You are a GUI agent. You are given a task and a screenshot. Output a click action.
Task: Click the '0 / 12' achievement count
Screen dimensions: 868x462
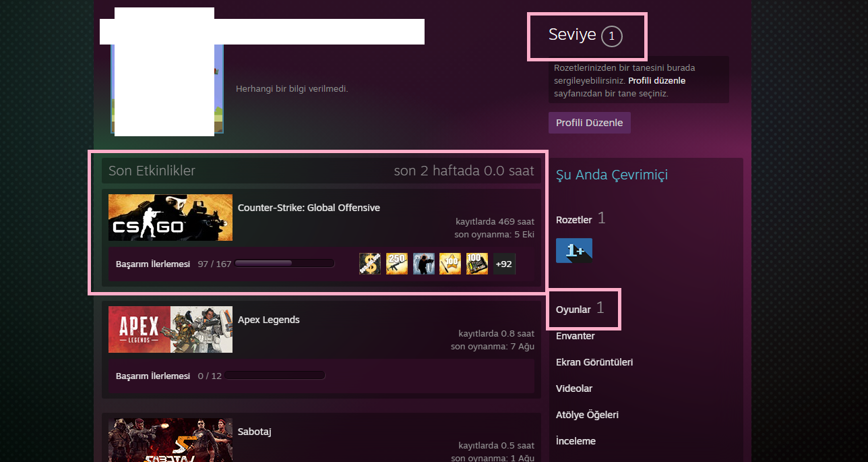(210, 376)
